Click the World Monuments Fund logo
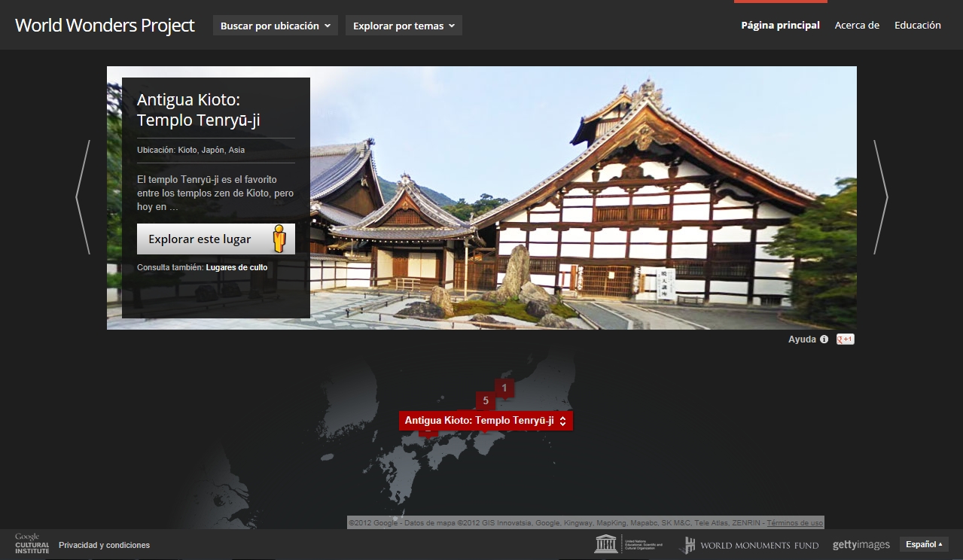The image size is (963, 560). click(x=748, y=545)
